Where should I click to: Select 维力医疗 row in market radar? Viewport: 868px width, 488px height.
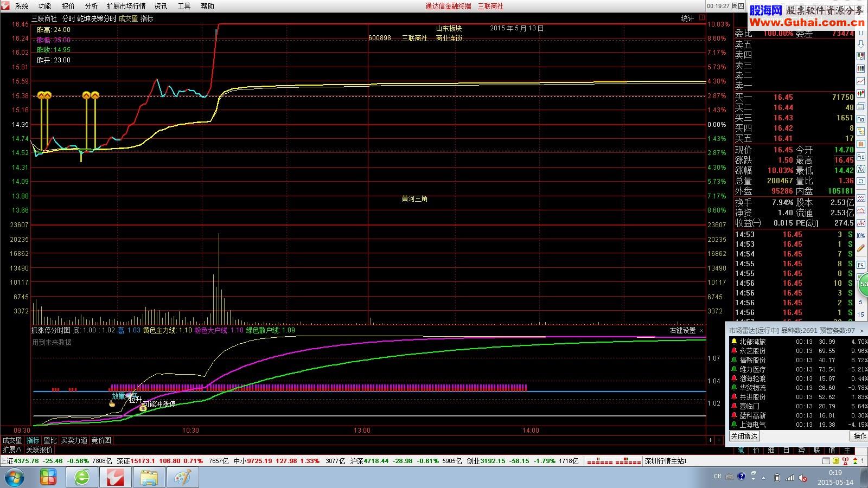pos(799,369)
